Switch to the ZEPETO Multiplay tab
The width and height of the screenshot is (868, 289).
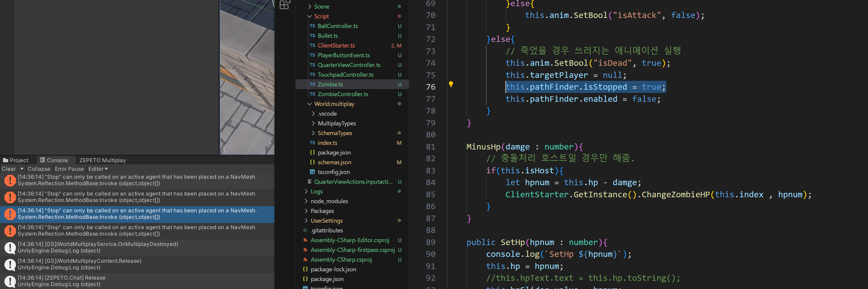102,160
